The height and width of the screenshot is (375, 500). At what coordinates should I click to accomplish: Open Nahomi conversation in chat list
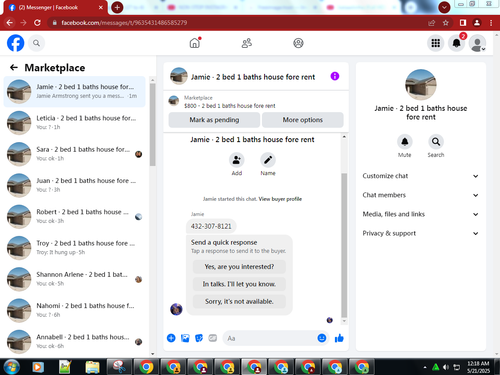75,310
